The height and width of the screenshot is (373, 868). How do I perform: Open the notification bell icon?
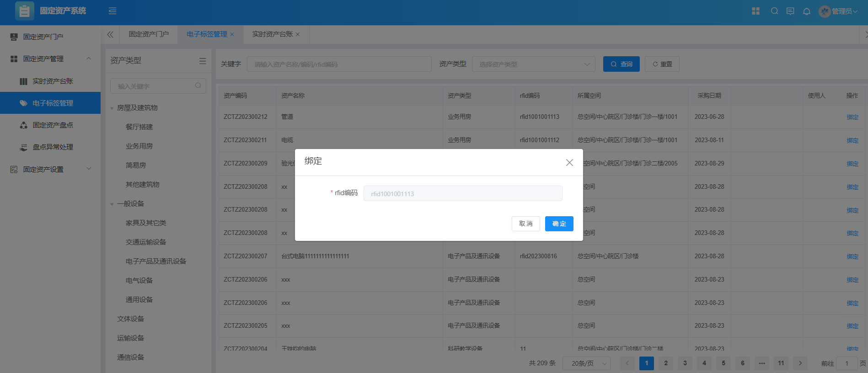pyautogui.click(x=807, y=11)
